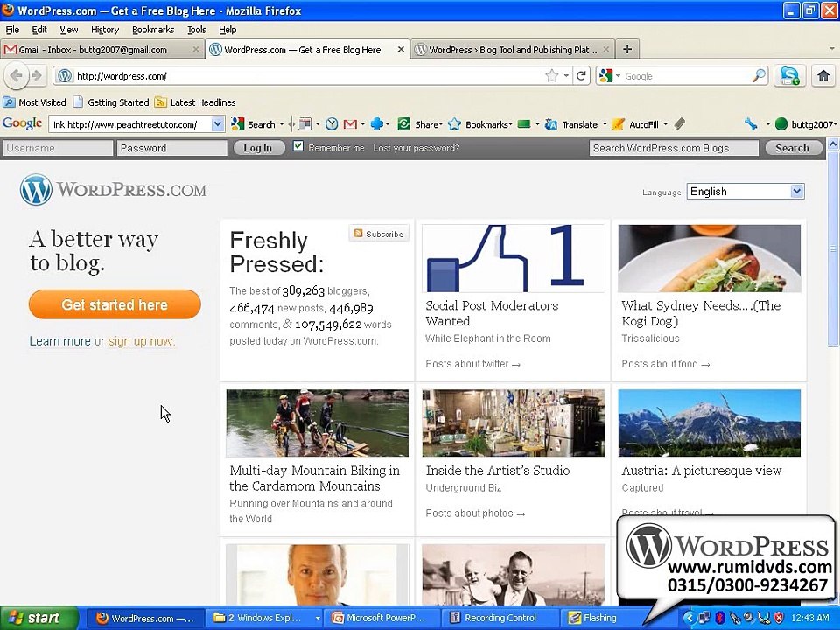Image resolution: width=840 pixels, height=630 pixels.
Task: Go to the browser home page icon
Action: 823,76
